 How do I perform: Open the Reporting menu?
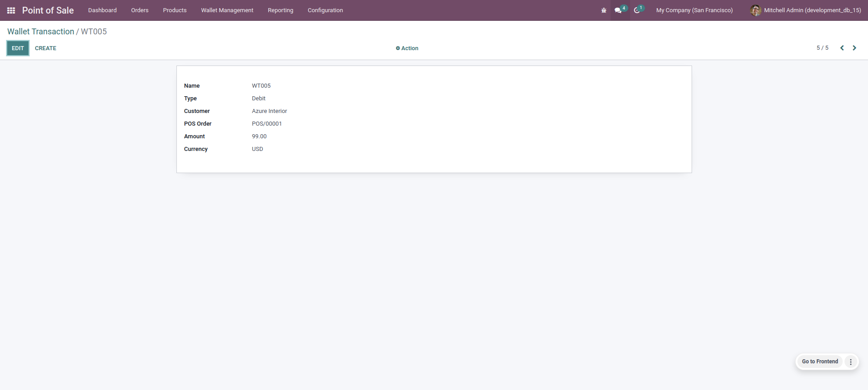tap(280, 10)
